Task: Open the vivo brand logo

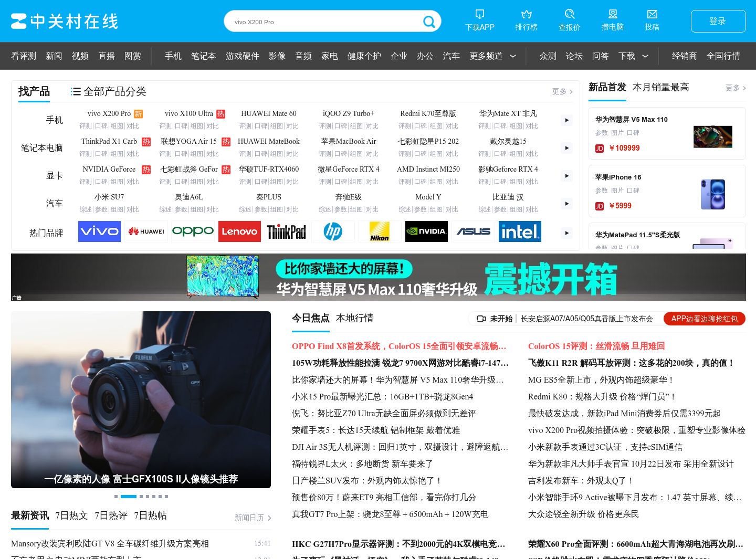Action: (99, 231)
